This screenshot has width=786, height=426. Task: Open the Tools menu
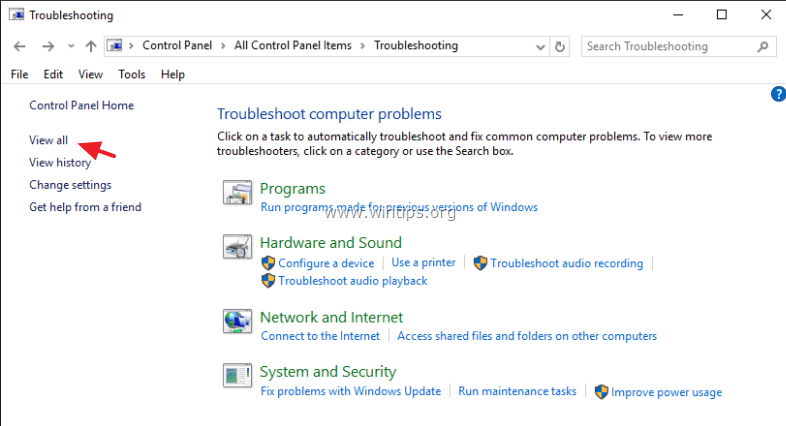click(x=132, y=74)
